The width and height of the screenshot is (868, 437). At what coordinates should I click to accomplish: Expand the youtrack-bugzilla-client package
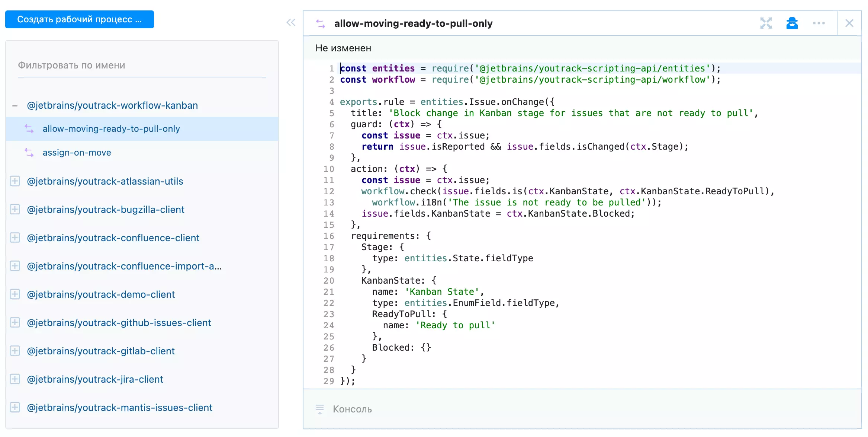[x=15, y=210]
